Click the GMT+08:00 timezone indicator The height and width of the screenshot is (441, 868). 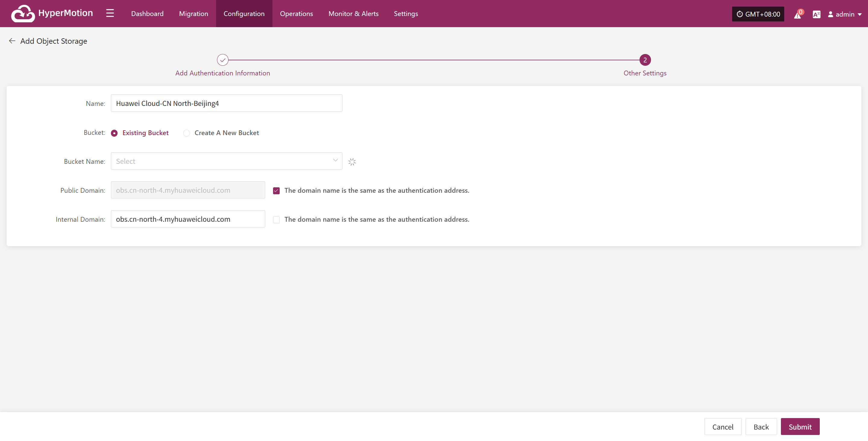tap(758, 14)
